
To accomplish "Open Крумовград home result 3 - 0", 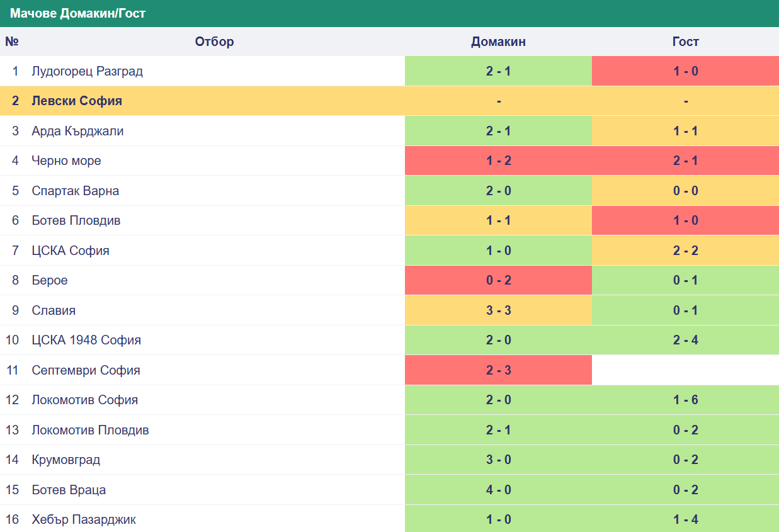I will pyautogui.click(x=498, y=460).
